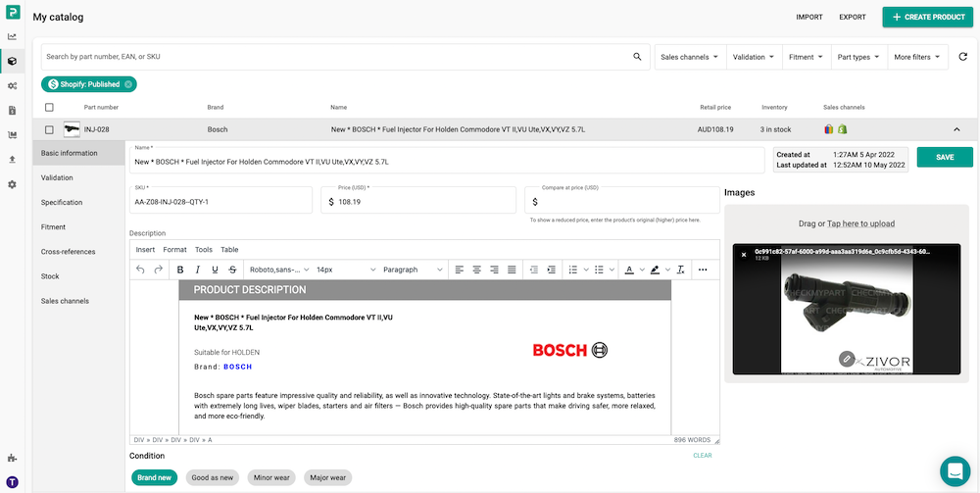Switch to the Specification section tab

(x=78, y=203)
